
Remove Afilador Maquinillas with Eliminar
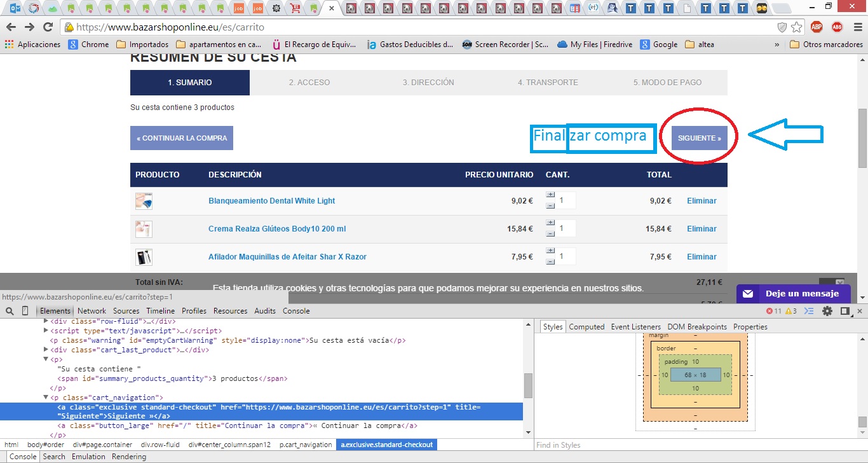[702, 257]
